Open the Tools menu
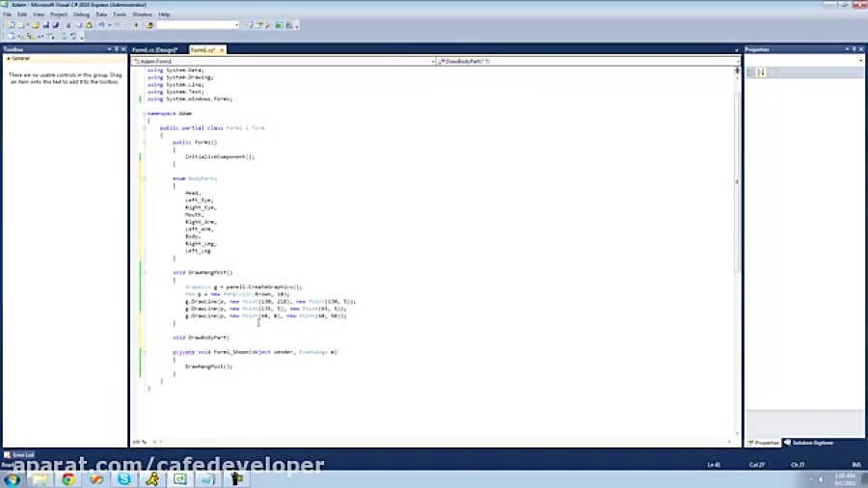This screenshot has width=868, height=488. [x=120, y=14]
